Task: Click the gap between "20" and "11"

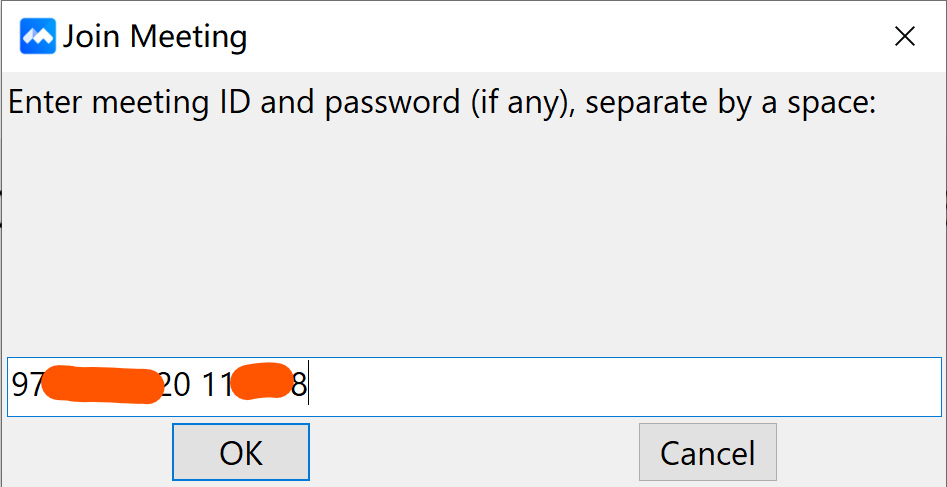Action: tap(197, 385)
